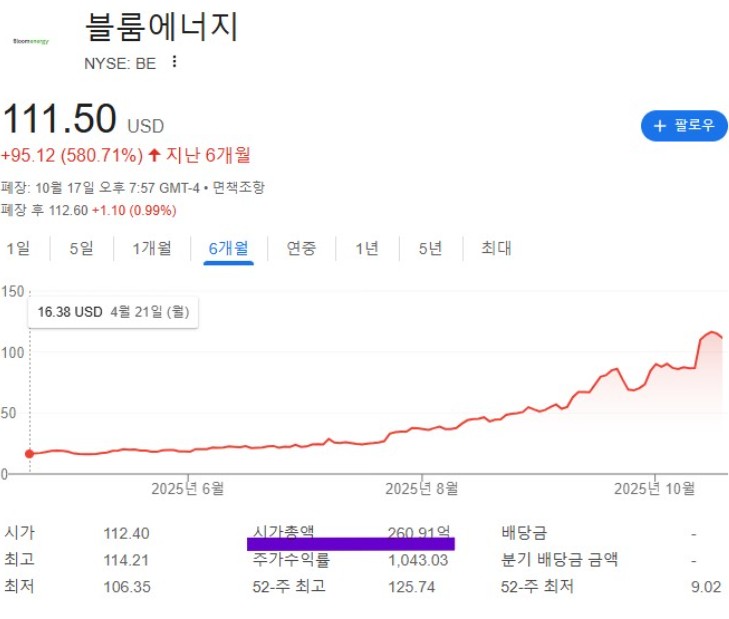Screen dimensions: 729x619
Task: Click the 52-주 최고 value 125.74
Action: (x=411, y=587)
